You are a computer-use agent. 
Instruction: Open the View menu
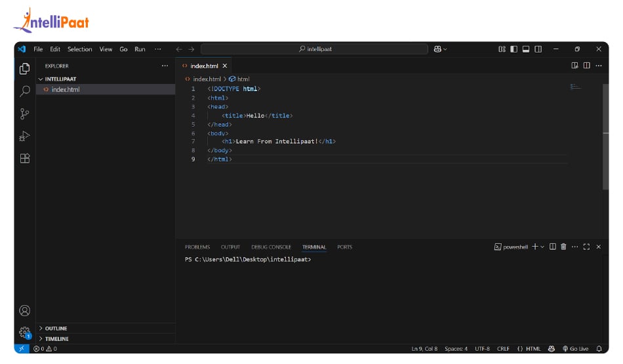(x=106, y=49)
